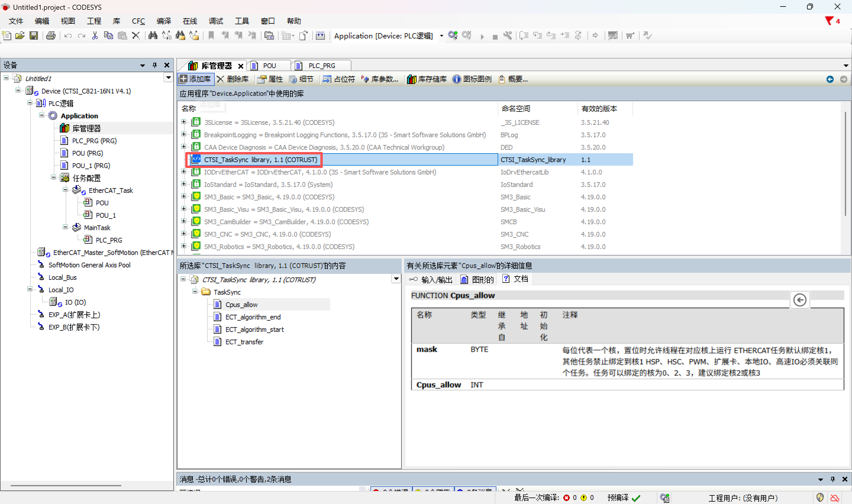Image resolution: width=852 pixels, height=504 pixels.
Task: Toggle pushpin on the 消息 panel
Action: [x=832, y=479]
